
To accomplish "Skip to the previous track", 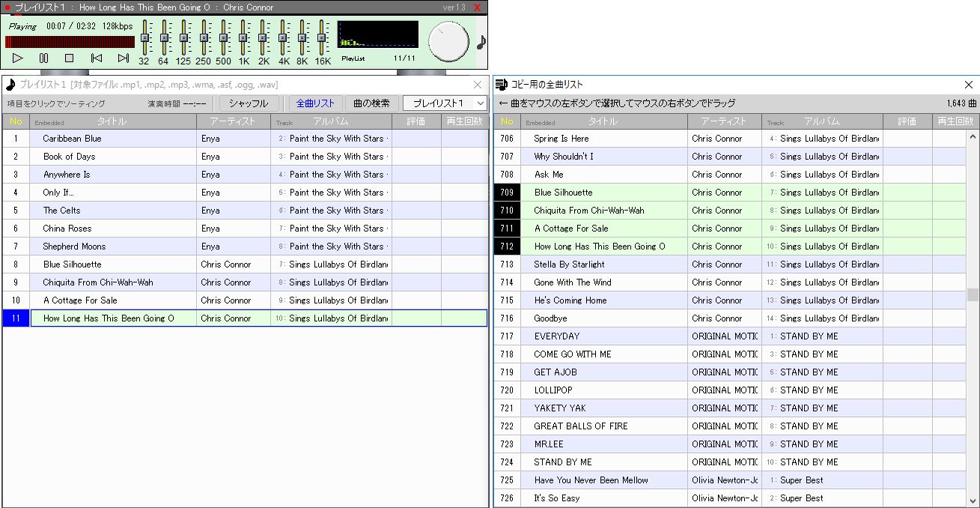I will pyautogui.click(x=96, y=58).
